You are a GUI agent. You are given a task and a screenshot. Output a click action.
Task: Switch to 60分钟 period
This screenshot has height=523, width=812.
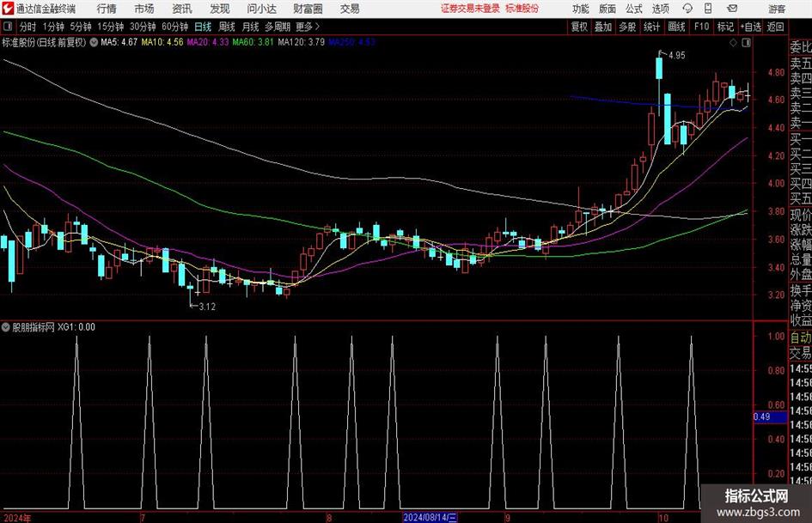pos(175,27)
